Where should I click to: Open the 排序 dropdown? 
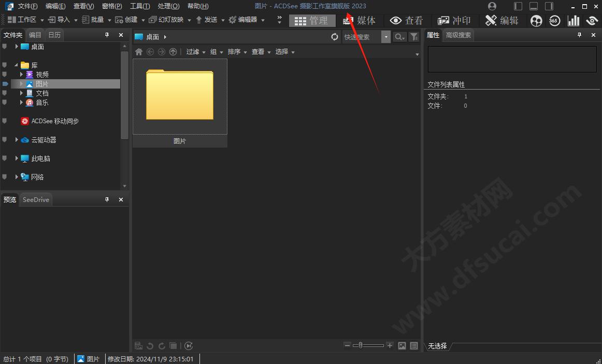pyautogui.click(x=237, y=52)
